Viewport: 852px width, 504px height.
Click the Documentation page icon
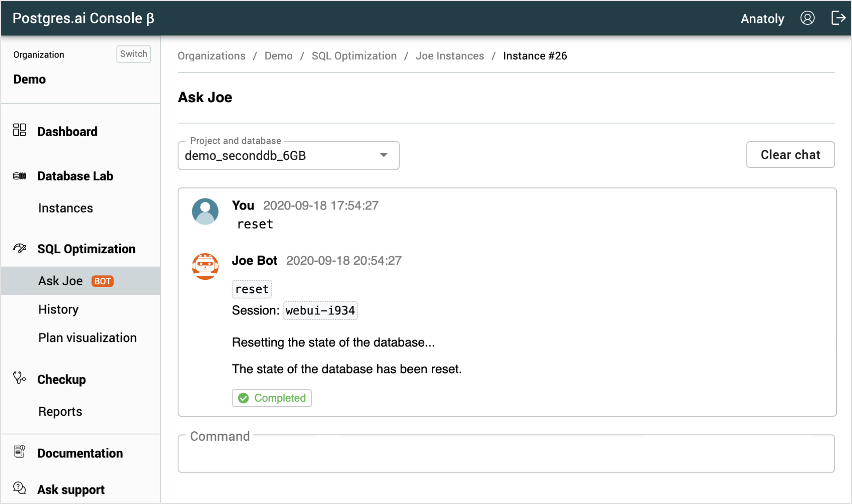tap(19, 452)
